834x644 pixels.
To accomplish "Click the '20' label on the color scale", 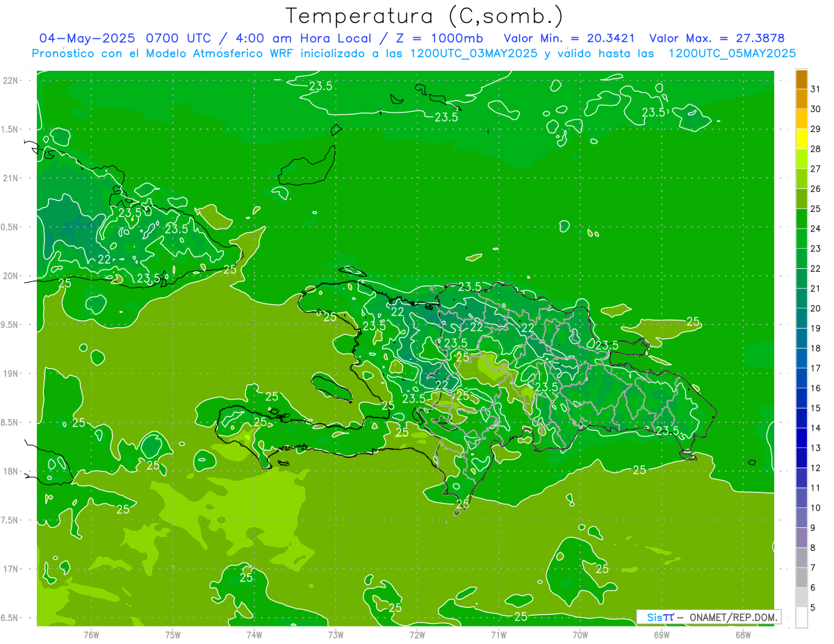I will 815,308.
